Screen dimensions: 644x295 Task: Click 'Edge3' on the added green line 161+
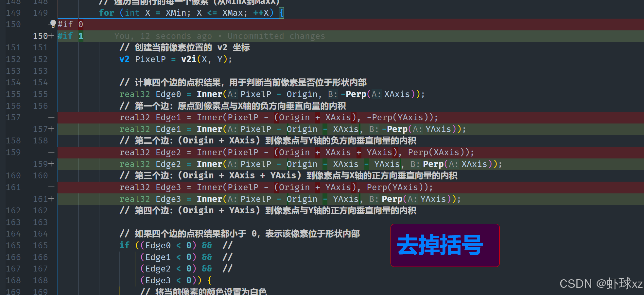(x=168, y=199)
